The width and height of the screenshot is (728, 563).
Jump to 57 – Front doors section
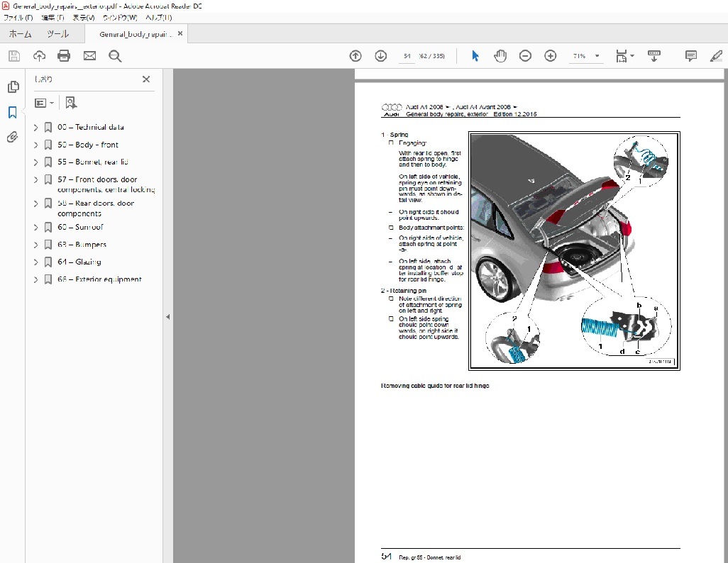[106, 184]
